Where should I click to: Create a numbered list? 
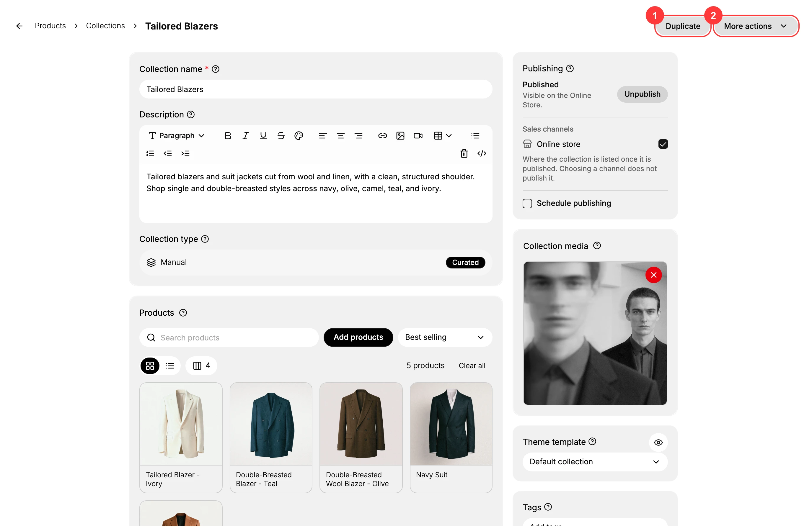pyautogui.click(x=150, y=153)
